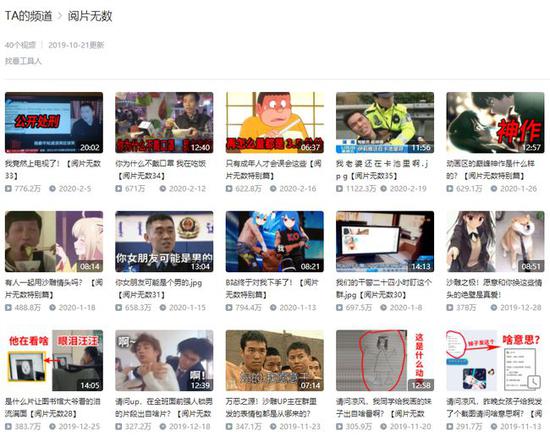Click clock icon next to 2020-1-26
This screenshot has height=436, width=550.
(x=494, y=189)
